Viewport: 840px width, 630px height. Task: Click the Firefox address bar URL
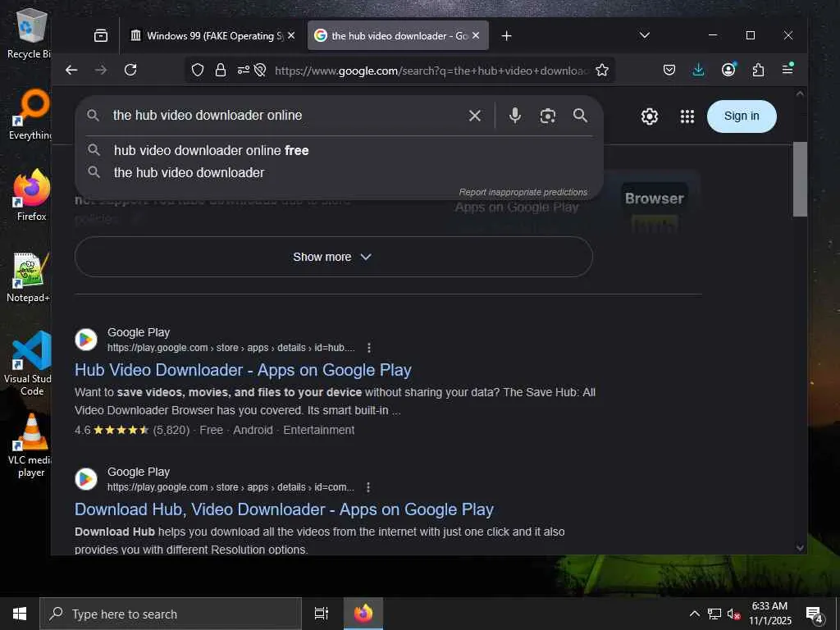[x=431, y=71]
